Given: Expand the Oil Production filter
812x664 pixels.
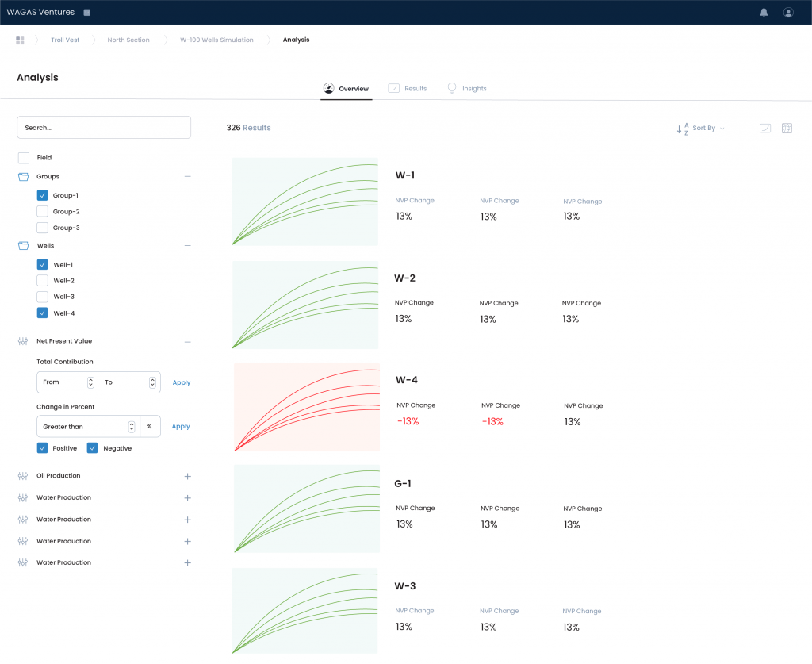Looking at the screenshot, I should coord(187,476).
